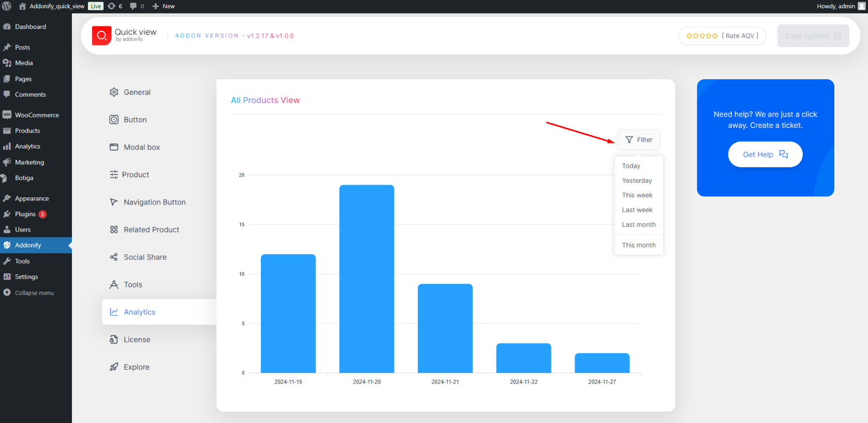Click the General settings gear icon
The width and height of the screenshot is (868, 423).
[114, 92]
